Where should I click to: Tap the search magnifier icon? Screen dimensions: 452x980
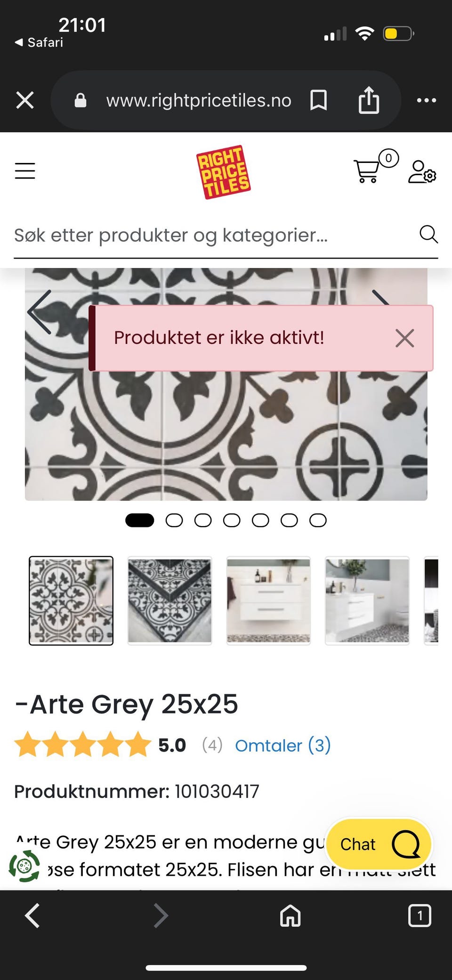tap(428, 234)
